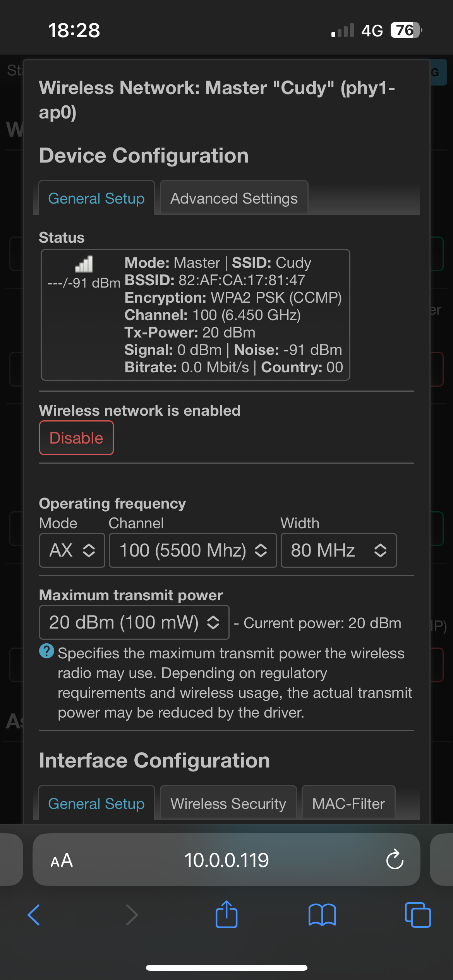Expand the 100 (5500 Mhz) channel dropdown
This screenshot has width=453, height=980.
pos(193,550)
